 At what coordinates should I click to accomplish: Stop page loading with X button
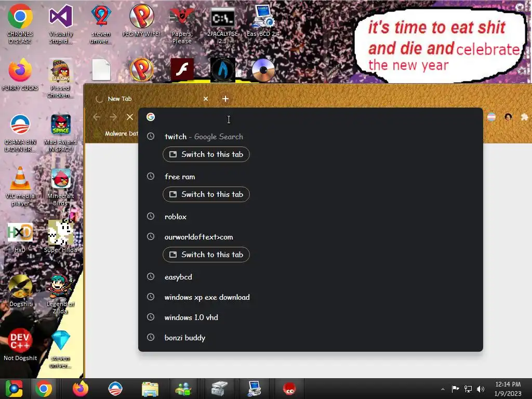coord(129,117)
